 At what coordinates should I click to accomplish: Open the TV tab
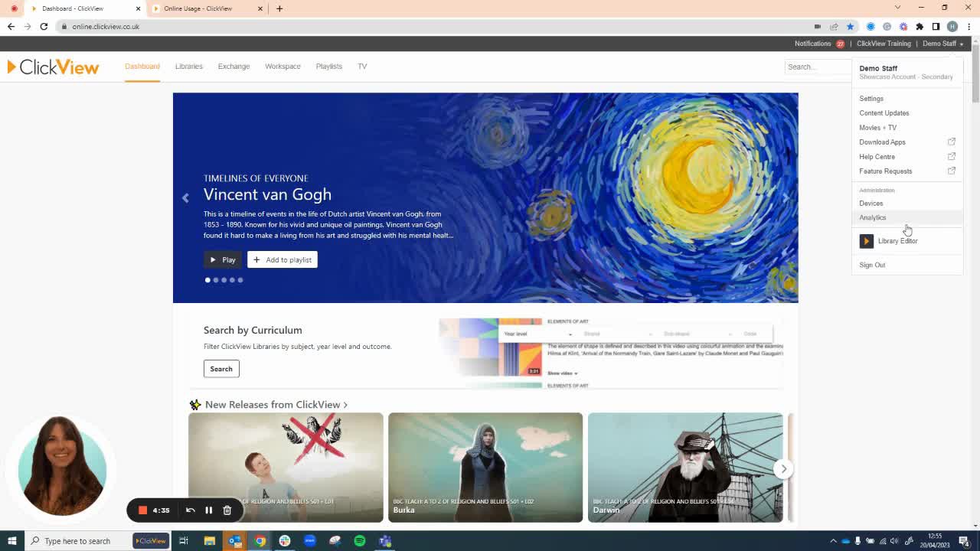click(362, 67)
